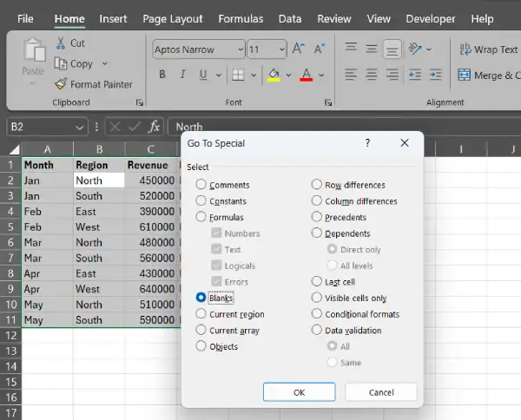Center text horizontally in the ribbon
The height and width of the screenshot is (420, 521).
pyautogui.click(x=372, y=75)
